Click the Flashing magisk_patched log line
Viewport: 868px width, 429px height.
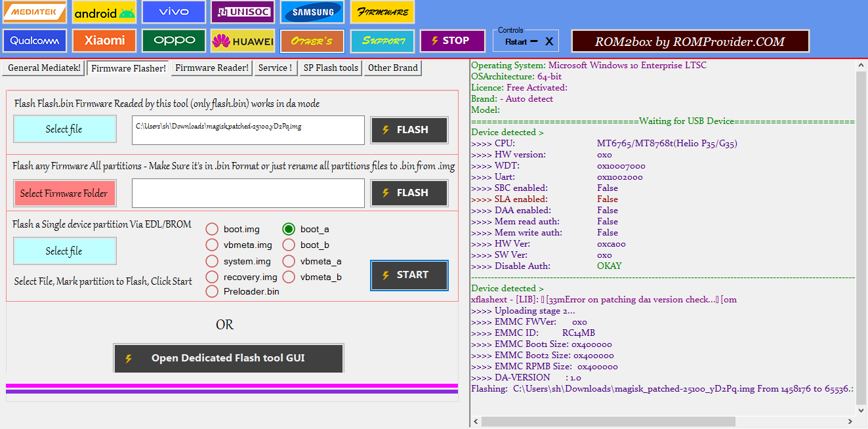click(663, 389)
